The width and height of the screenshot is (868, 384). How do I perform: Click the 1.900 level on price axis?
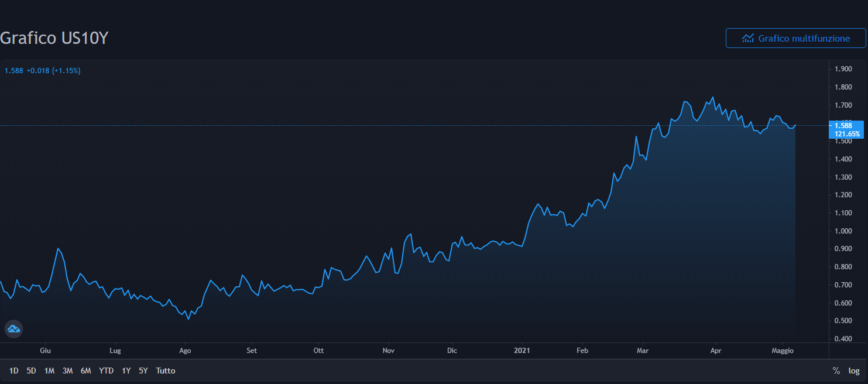(843, 69)
